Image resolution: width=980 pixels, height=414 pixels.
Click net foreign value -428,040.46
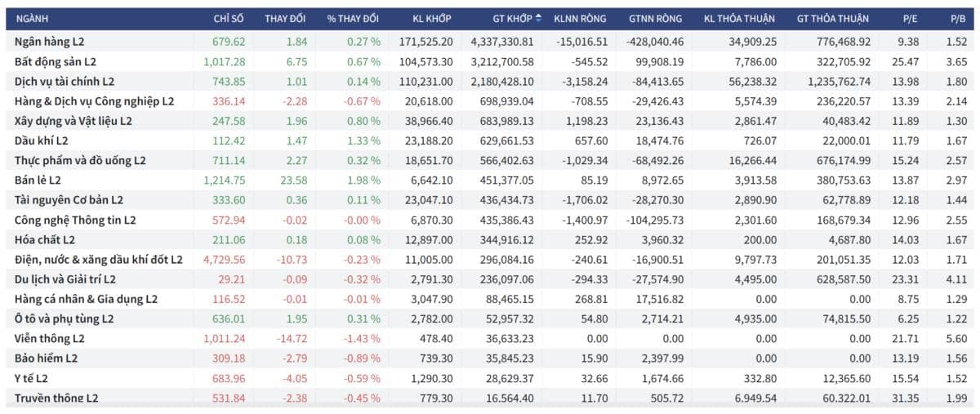[654, 41]
